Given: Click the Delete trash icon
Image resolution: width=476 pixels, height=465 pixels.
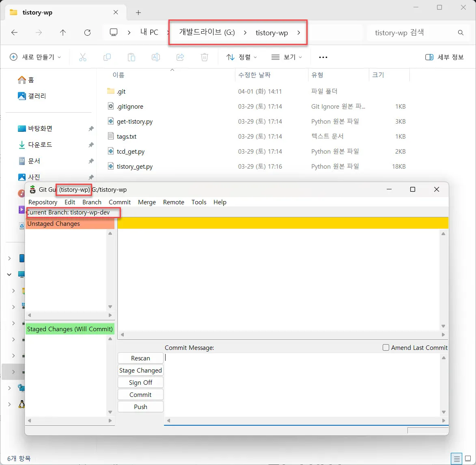Looking at the screenshot, I should [x=205, y=57].
